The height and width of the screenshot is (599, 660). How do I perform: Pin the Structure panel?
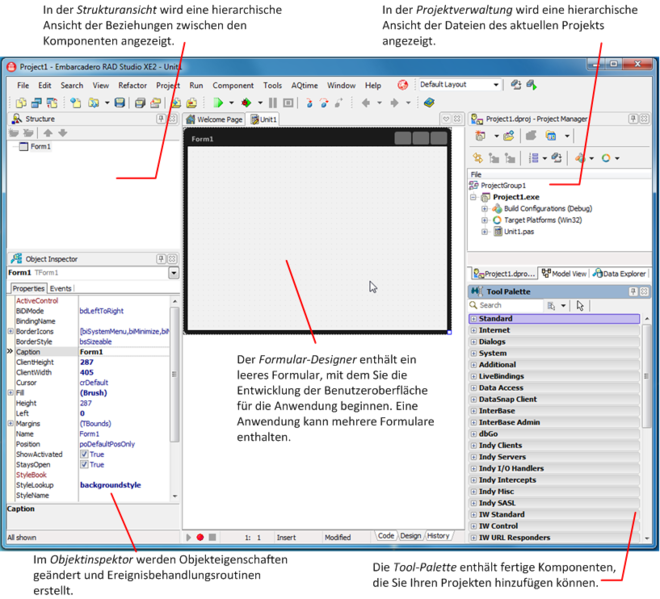pyautogui.click(x=161, y=119)
